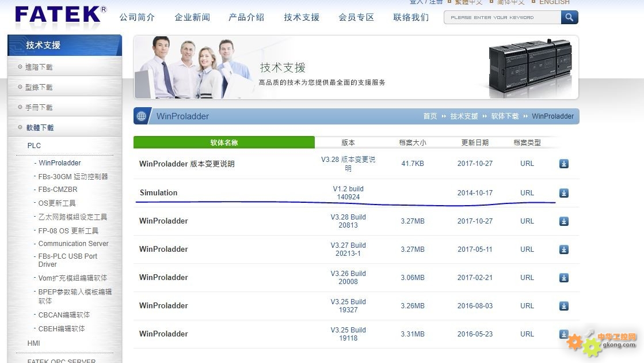Expand the 進階下載 sidebar section
Viewport: 644px width, 363px height.
pos(64,67)
